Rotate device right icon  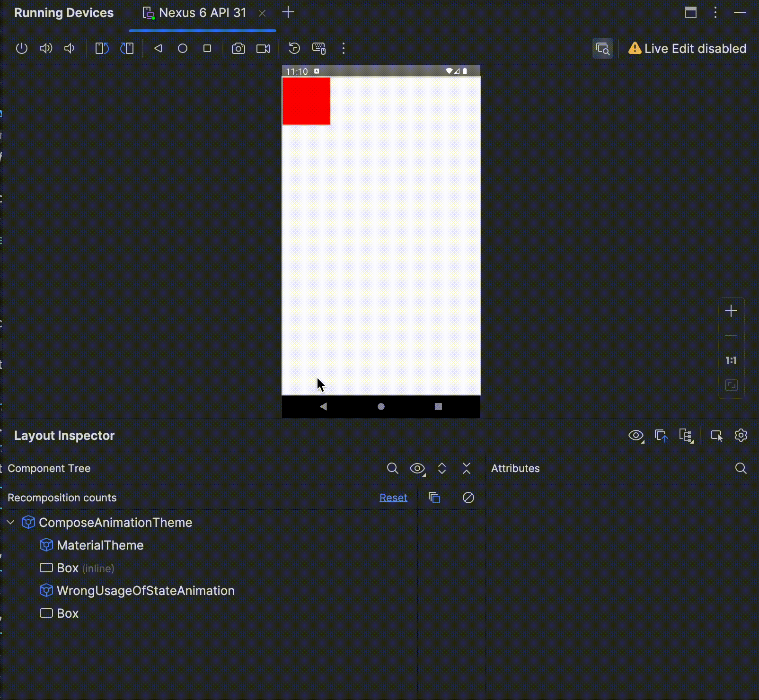(x=127, y=48)
